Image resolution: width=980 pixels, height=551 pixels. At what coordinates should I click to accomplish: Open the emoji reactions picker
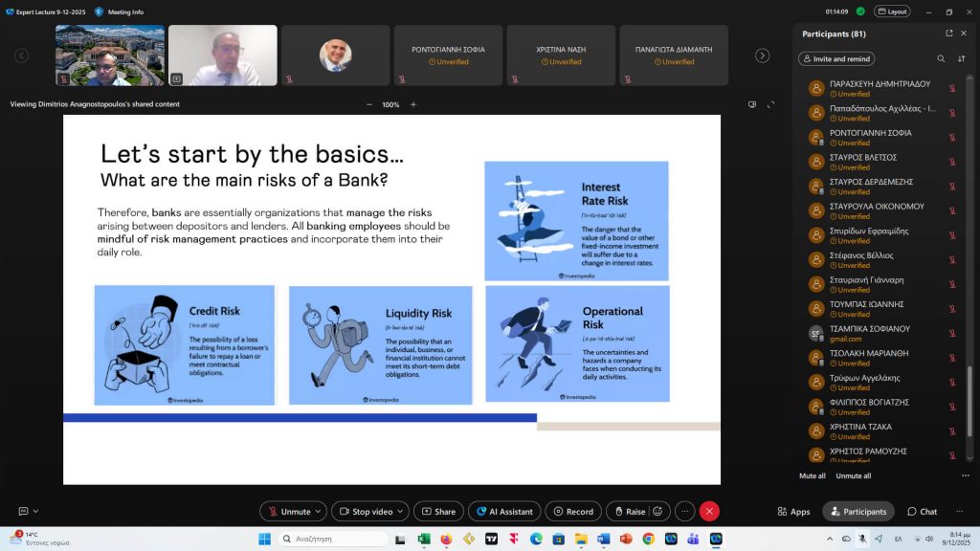(656, 511)
